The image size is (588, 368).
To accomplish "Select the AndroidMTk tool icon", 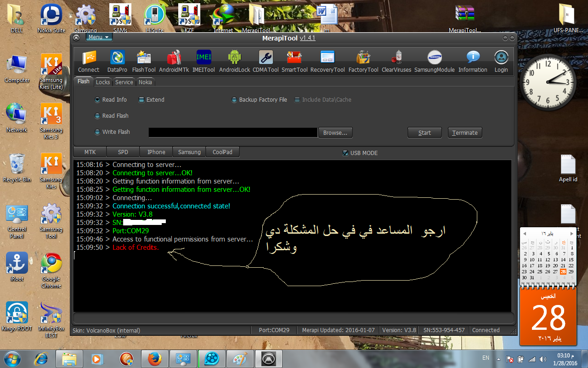I will click(174, 61).
